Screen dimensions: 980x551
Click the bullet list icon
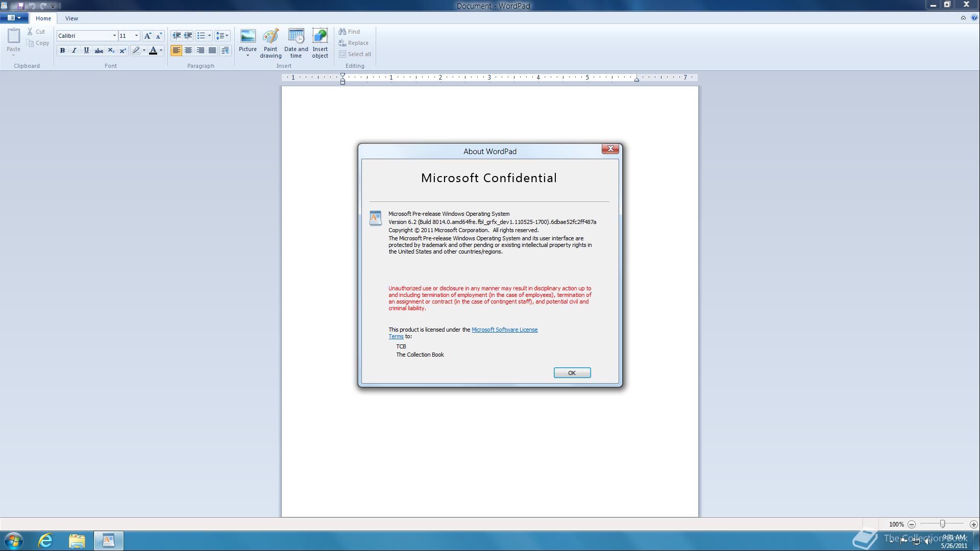pyautogui.click(x=201, y=36)
